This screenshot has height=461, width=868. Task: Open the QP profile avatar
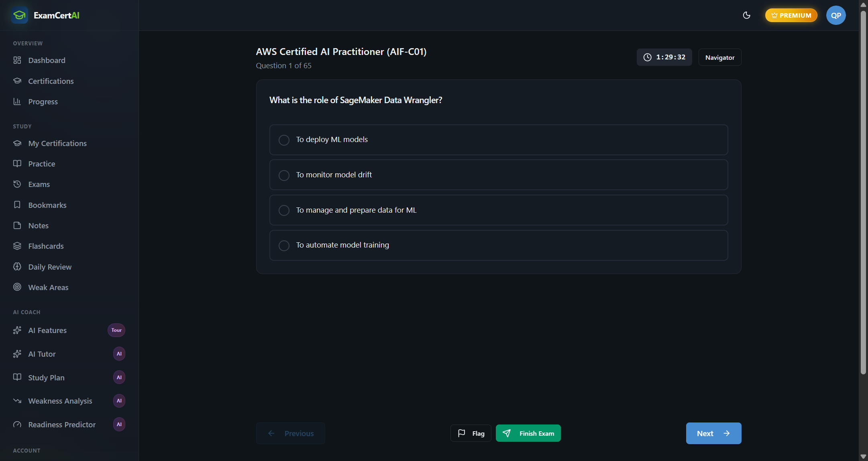click(x=836, y=15)
